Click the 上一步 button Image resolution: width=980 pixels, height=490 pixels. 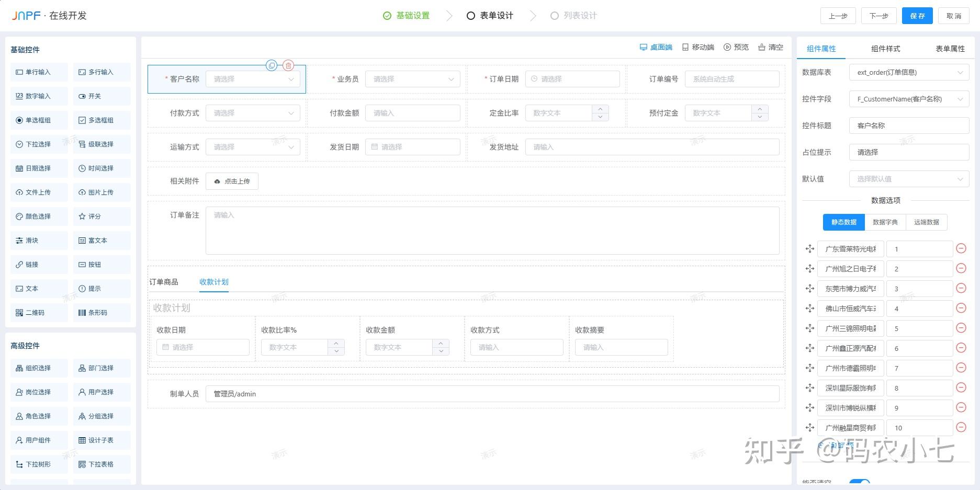(838, 16)
